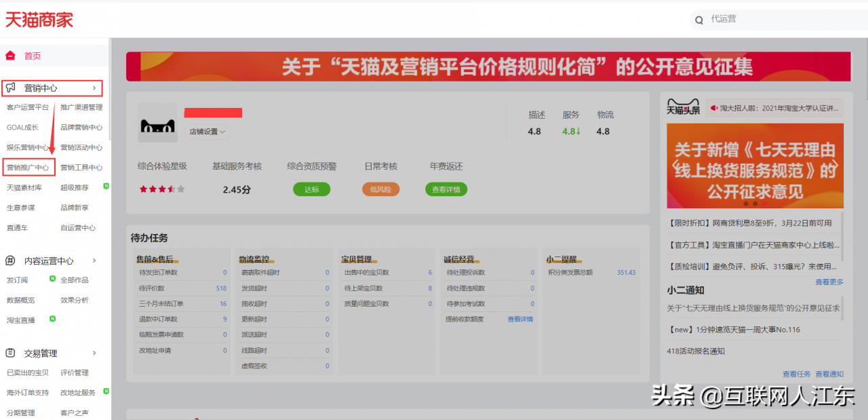The height and width of the screenshot is (420, 868).
Task: Click the 查看更多 link
Action: (x=829, y=282)
